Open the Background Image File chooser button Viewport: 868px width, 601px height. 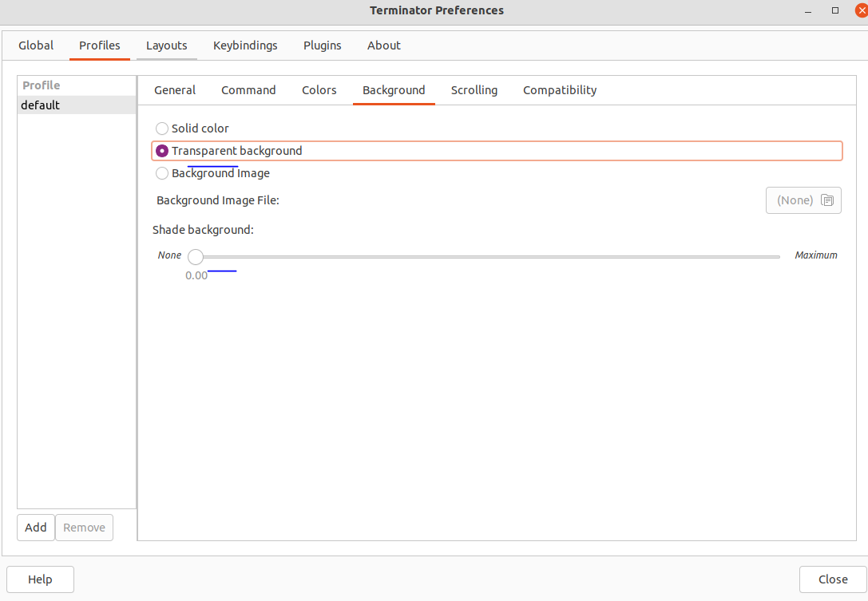click(x=803, y=200)
